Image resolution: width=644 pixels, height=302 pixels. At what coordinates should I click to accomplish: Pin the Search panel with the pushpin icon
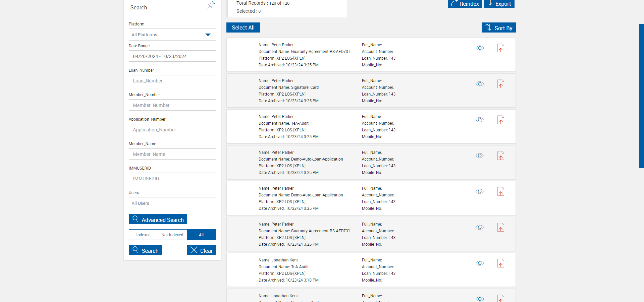(x=211, y=5)
